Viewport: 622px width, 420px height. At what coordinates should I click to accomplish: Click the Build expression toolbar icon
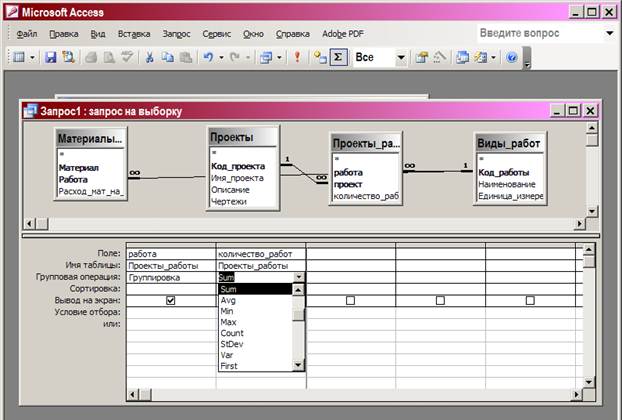(x=440, y=58)
